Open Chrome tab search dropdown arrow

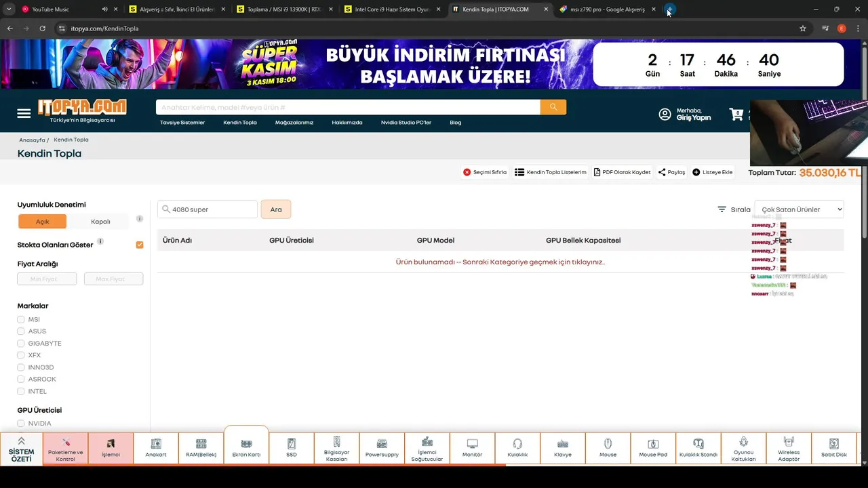click(x=9, y=9)
